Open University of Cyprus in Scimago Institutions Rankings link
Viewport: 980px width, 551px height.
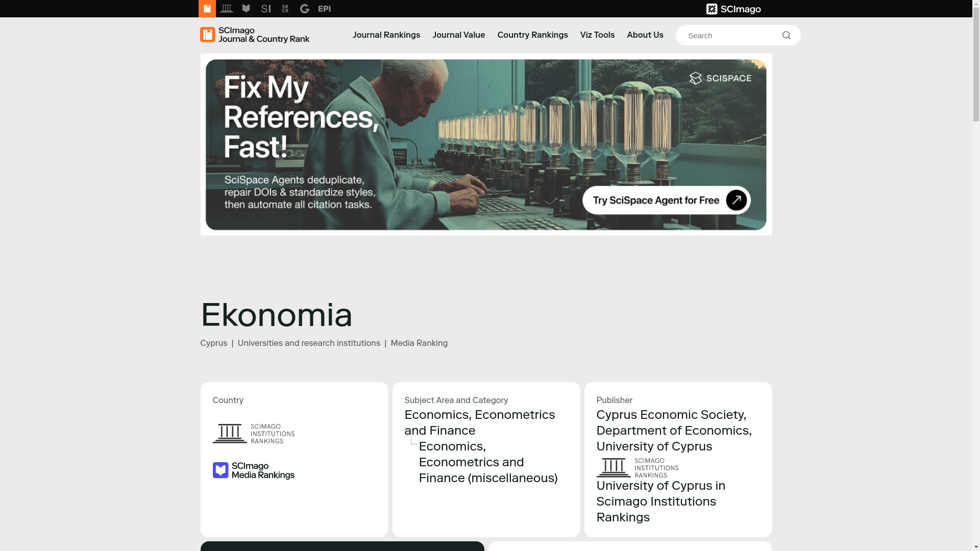(660, 501)
